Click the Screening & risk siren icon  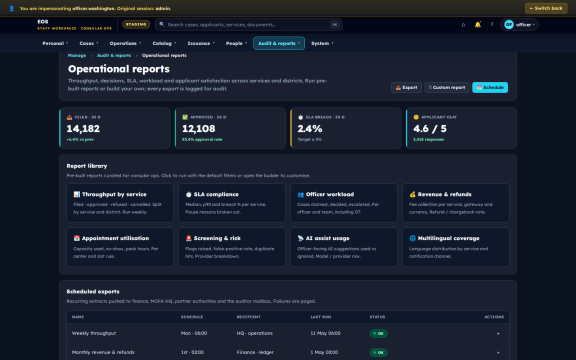(x=188, y=238)
